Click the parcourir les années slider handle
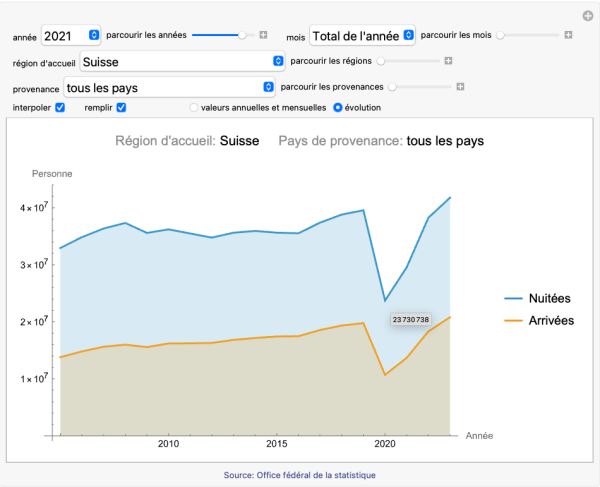Viewport: 600px width, 487px height. [x=241, y=35]
